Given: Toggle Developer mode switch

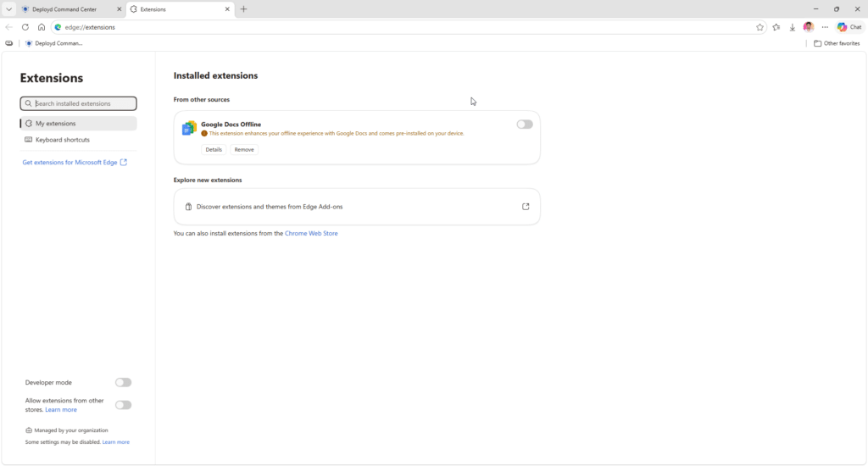Looking at the screenshot, I should tap(124, 382).
